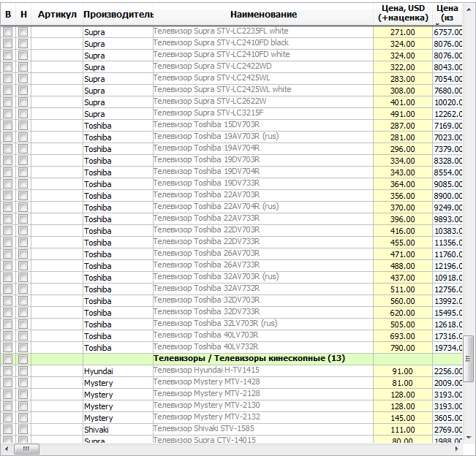
Task: Click the price cell 8554.00
Action: coord(447,172)
